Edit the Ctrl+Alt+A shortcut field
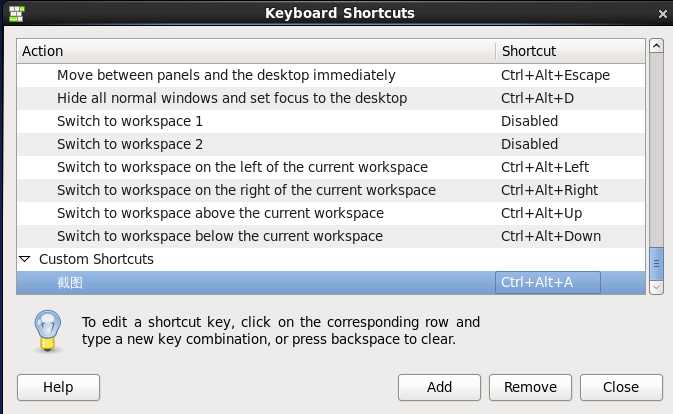The width and height of the screenshot is (673, 414). coord(548,283)
